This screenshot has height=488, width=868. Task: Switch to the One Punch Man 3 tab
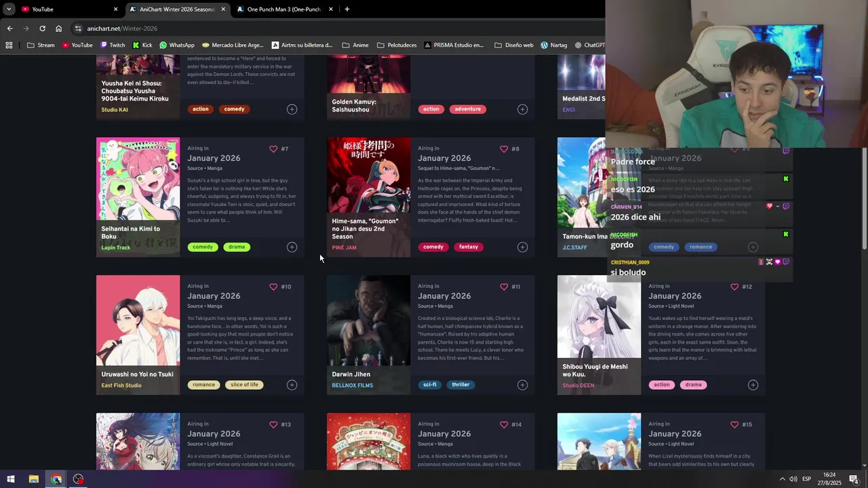tap(285, 9)
